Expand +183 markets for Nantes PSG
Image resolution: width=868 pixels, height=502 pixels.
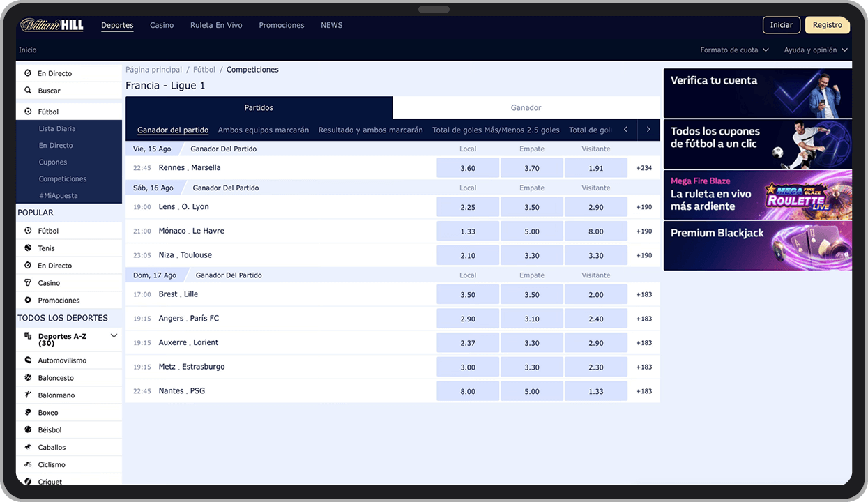644,392
